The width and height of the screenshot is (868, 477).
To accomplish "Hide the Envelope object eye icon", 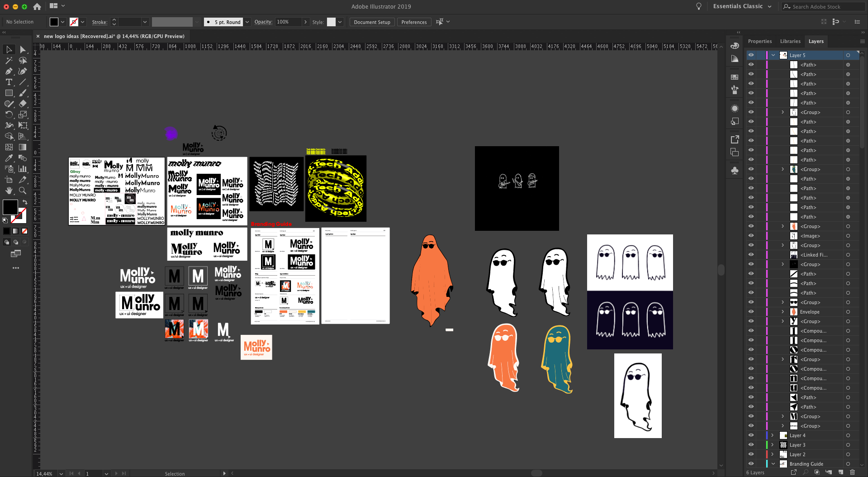I will coord(751,312).
